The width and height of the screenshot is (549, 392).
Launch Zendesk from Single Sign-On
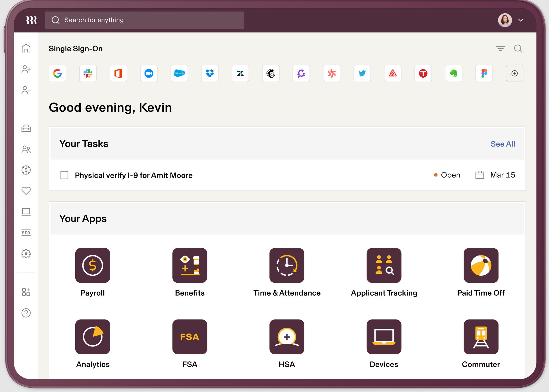click(x=240, y=73)
